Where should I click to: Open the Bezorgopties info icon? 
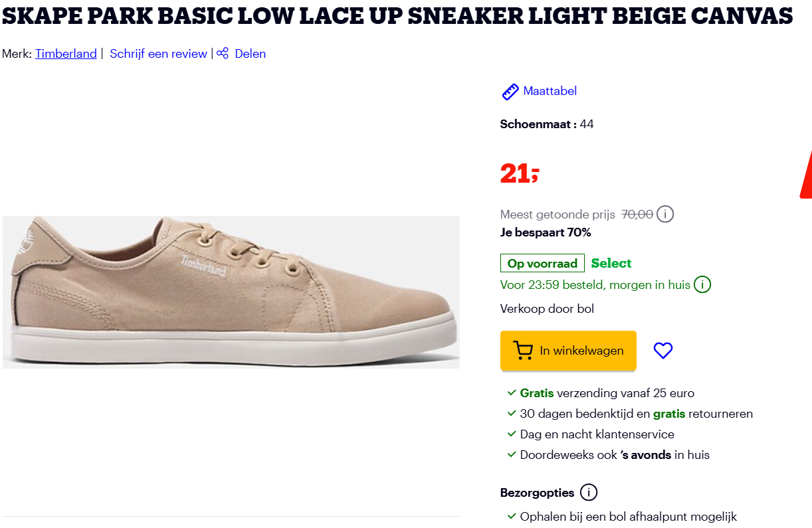point(589,492)
